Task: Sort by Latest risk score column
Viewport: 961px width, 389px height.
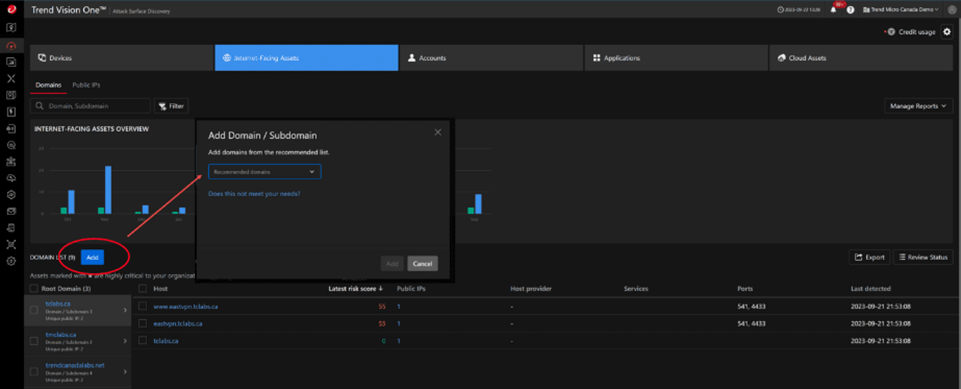Action: (356, 289)
